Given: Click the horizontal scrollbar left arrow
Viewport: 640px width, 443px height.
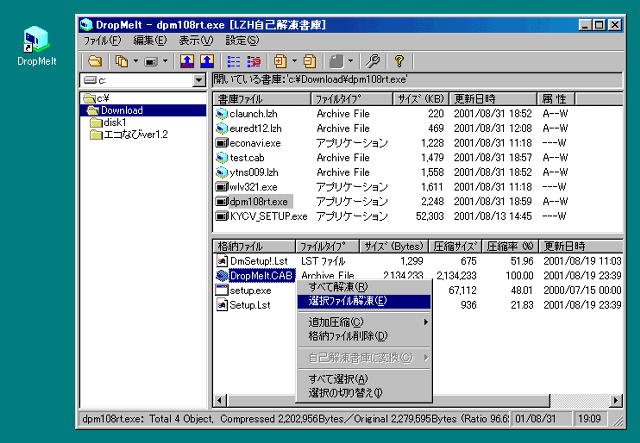Looking at the screenshot, I should (x=220, y=401).
